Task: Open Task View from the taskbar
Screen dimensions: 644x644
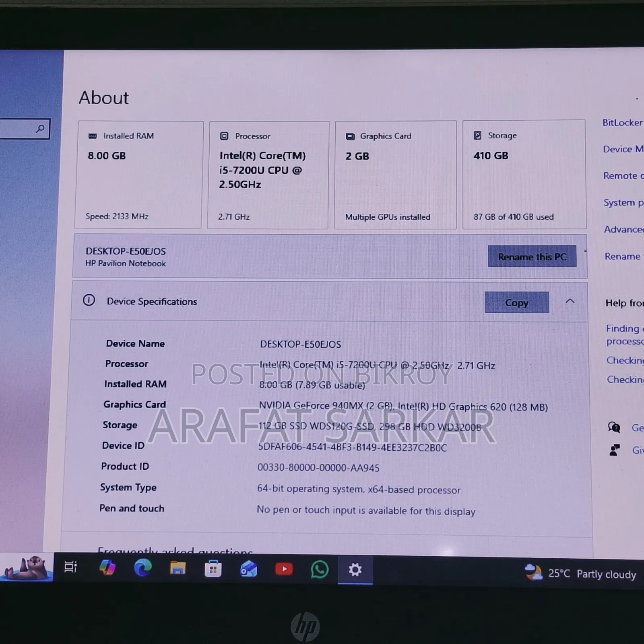Action: (x=70, y=567)
